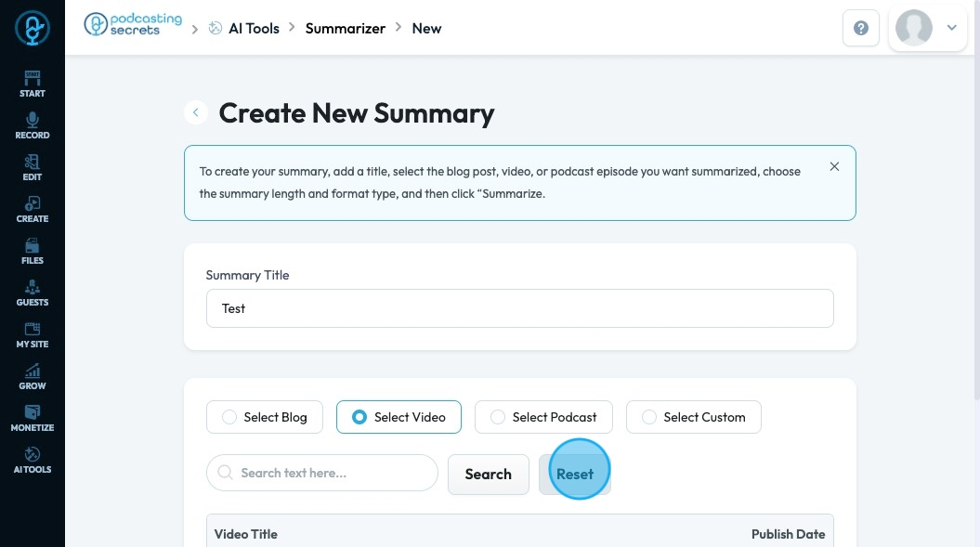
Task: Go to the Edit section
Action: pyautogui.click(x=33, y=166)
